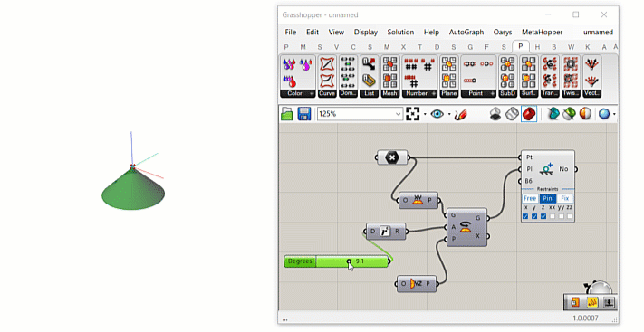Screen dimensions: 644x332
Task: Click the red sketch brush icon
Action: [461, 114]
